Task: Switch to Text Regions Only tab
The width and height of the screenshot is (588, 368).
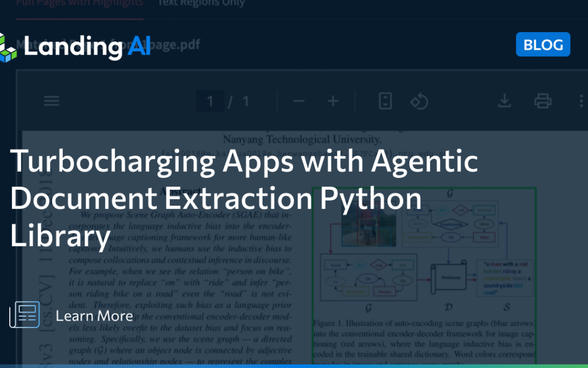Action: coord(201,3)
